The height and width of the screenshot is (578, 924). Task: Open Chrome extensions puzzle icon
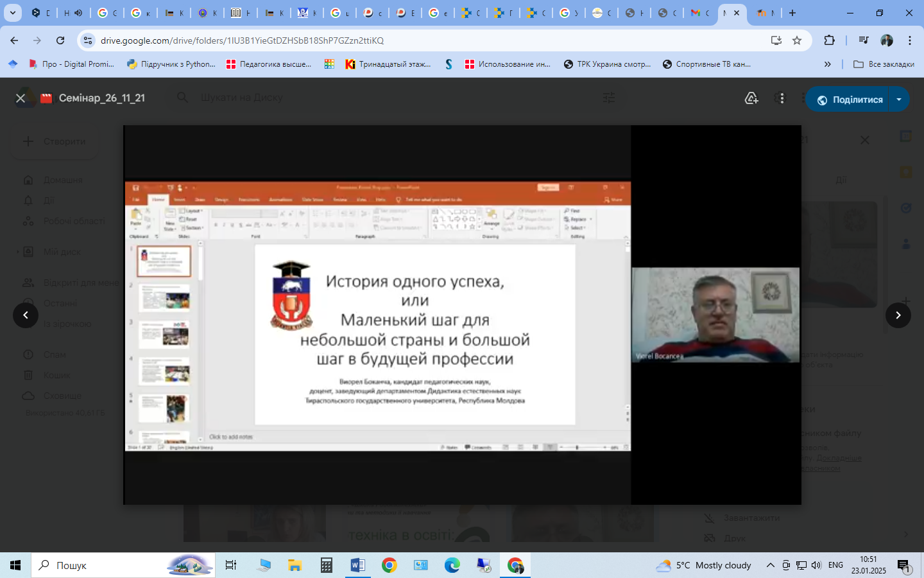[829, 40]
